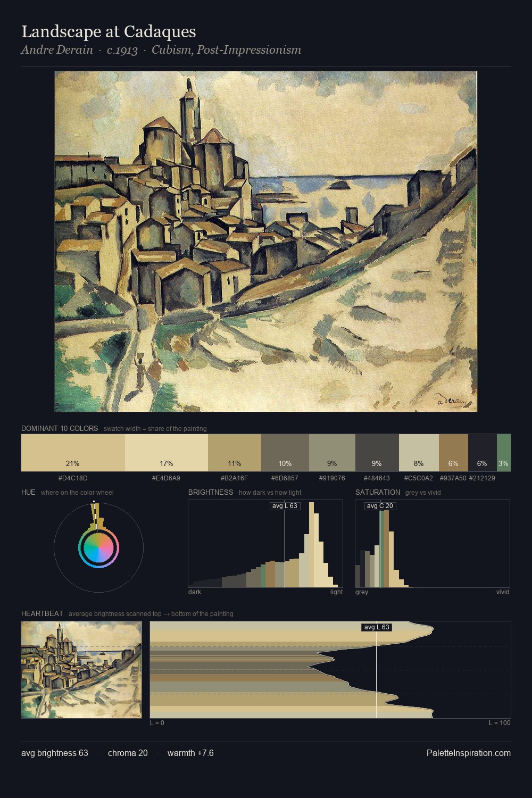The width and height of the screenshot is (532, 798).
Task: Pick the 11% swatch #B2A16F
Action: [235, 453]
